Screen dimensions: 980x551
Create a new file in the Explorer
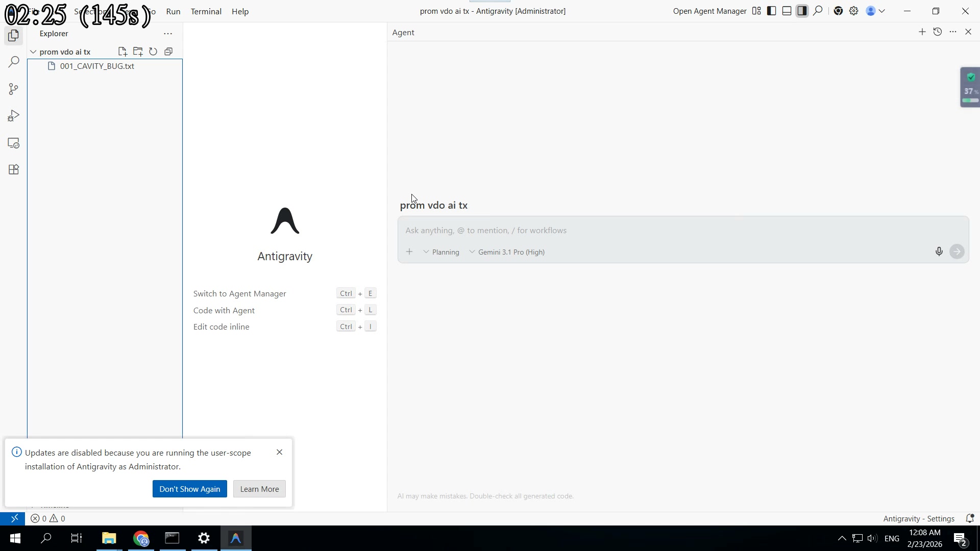click(x=122, y=52)
